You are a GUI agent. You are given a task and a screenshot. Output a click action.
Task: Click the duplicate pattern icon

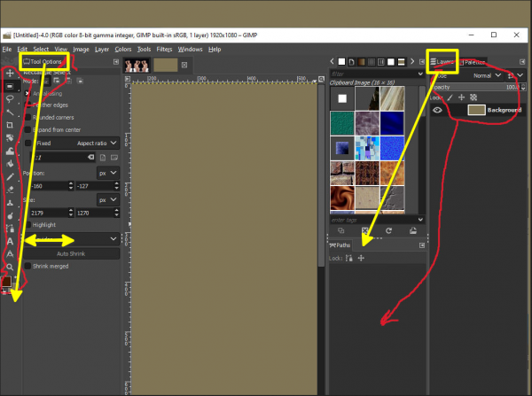tap(341, 230)
